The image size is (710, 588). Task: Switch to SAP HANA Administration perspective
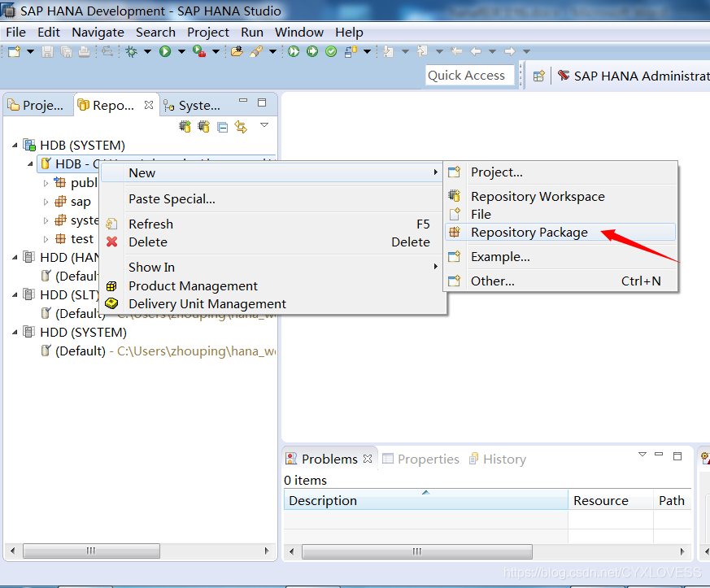click(x=633, y=76)
